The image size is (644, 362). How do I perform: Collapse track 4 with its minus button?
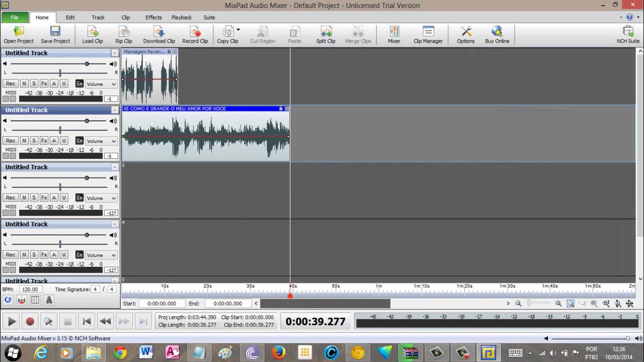(x=115, y=224)
